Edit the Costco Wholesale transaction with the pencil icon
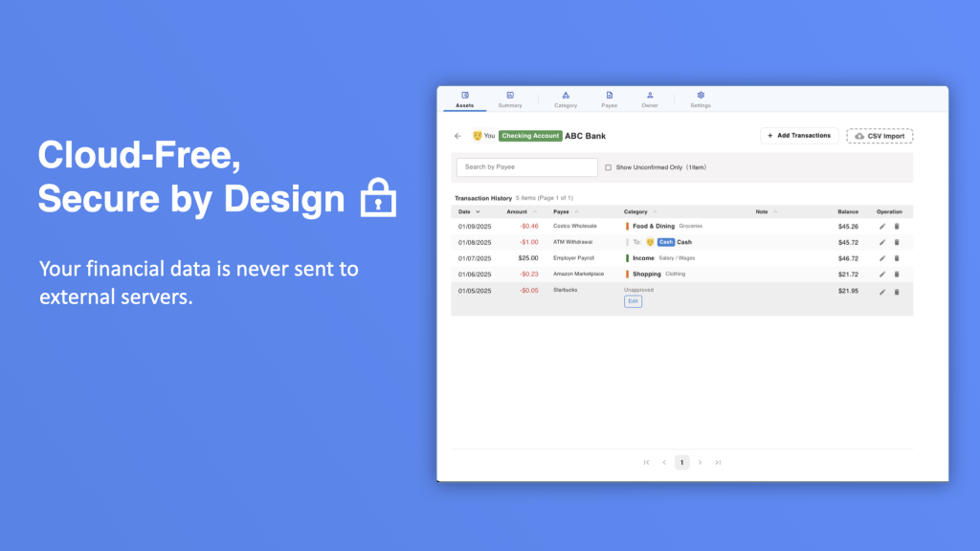This screenshot has height=551, width=980. click(882, 227)
